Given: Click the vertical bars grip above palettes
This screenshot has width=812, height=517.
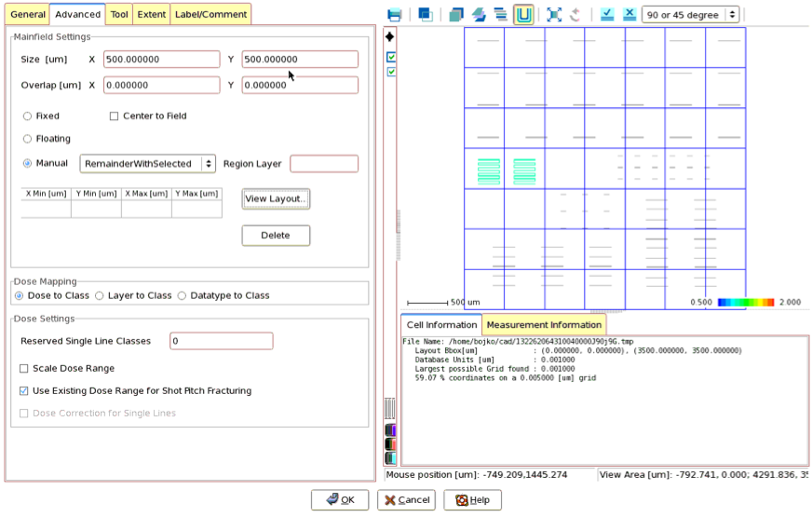Looking at the screenshot, I should point(390,409).
